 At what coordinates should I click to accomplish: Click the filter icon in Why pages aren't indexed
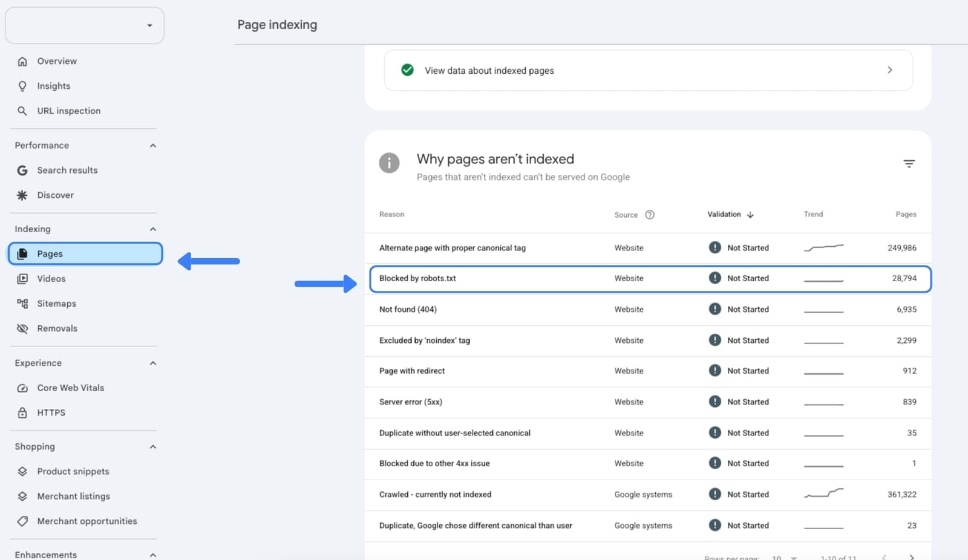pyautogui.click(x=909, y=164)
